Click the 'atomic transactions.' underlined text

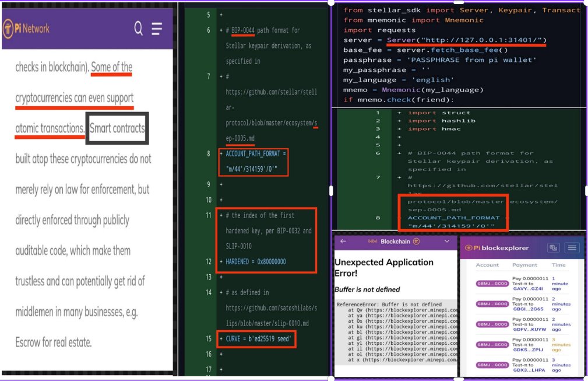pos(50,128)
